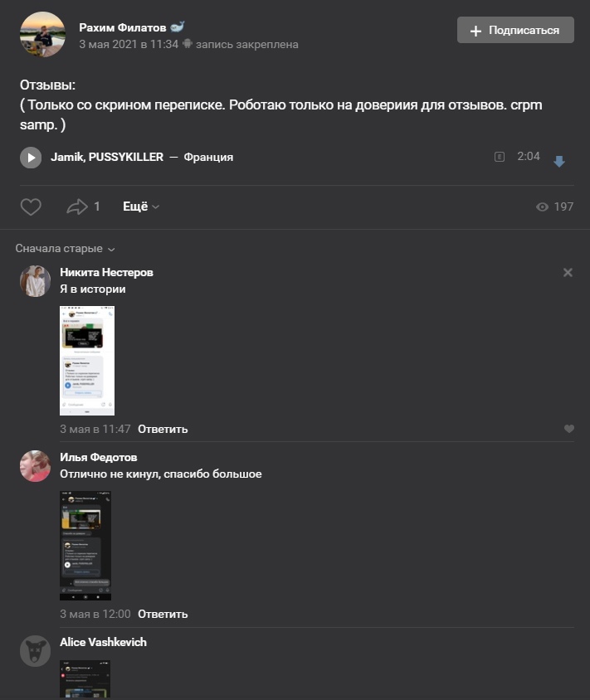Remove Никита Нестеров's comment with the X
The image size is (590, 700).
568,272
